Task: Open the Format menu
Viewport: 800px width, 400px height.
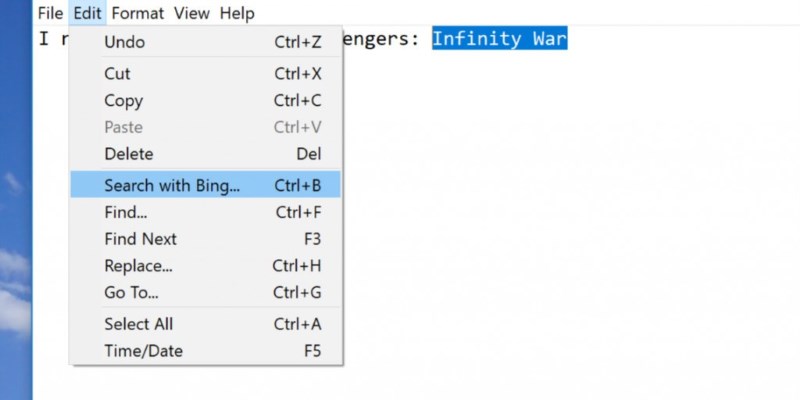Action: point(138,14)
